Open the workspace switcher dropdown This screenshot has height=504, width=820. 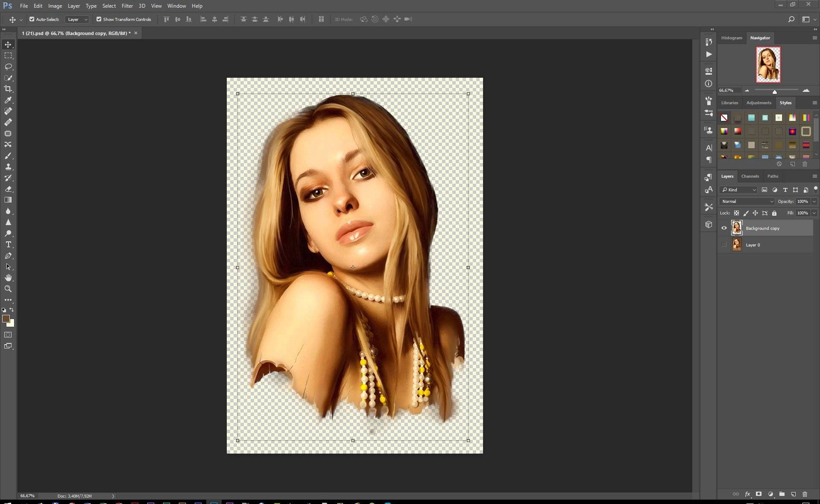click(x=808, y=19)
